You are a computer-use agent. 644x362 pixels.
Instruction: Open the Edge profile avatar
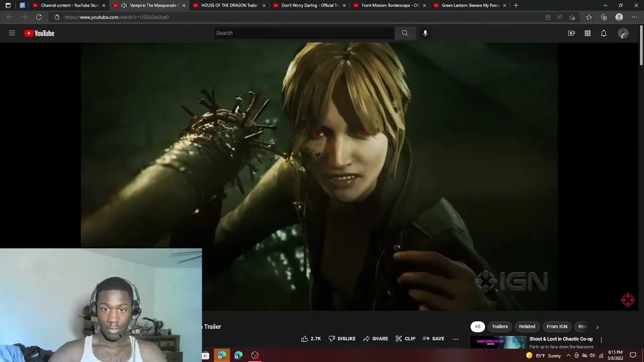click(x=619, y=17)
